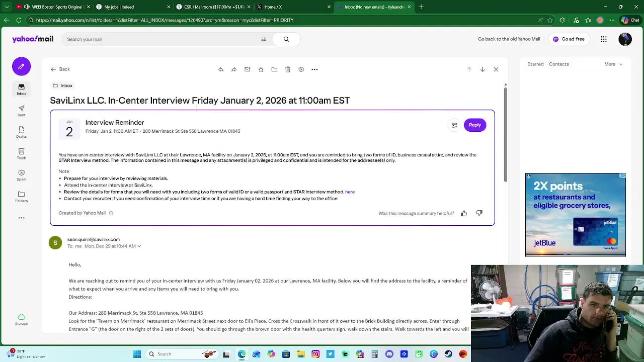Delete message with trash can icon

(x=288, y=69)
